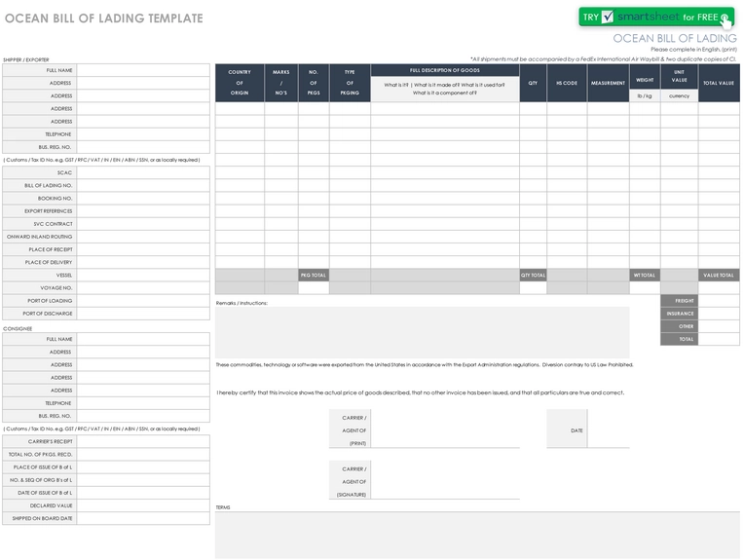Click the Total Value column header
This screenshot has height=560, width=743.
(719, 83)
